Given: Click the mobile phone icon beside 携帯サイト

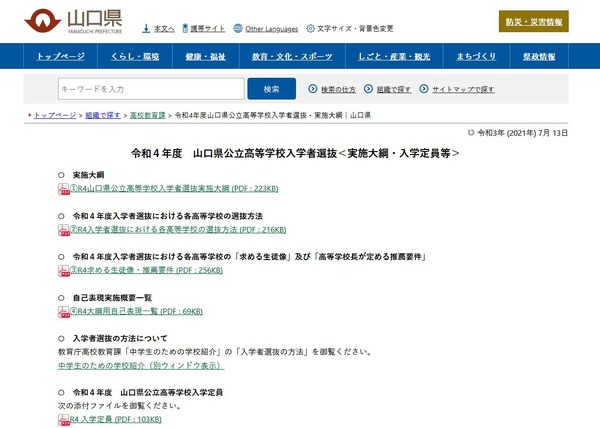Looking at the screenshot, I should 185,28.
